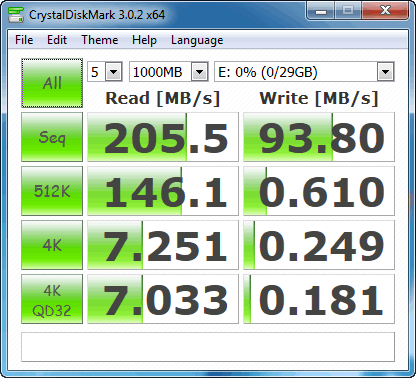The height and width of the screenshot is (378, 416).
Task: Select the 512K read result 146.1
Action: 163,191
